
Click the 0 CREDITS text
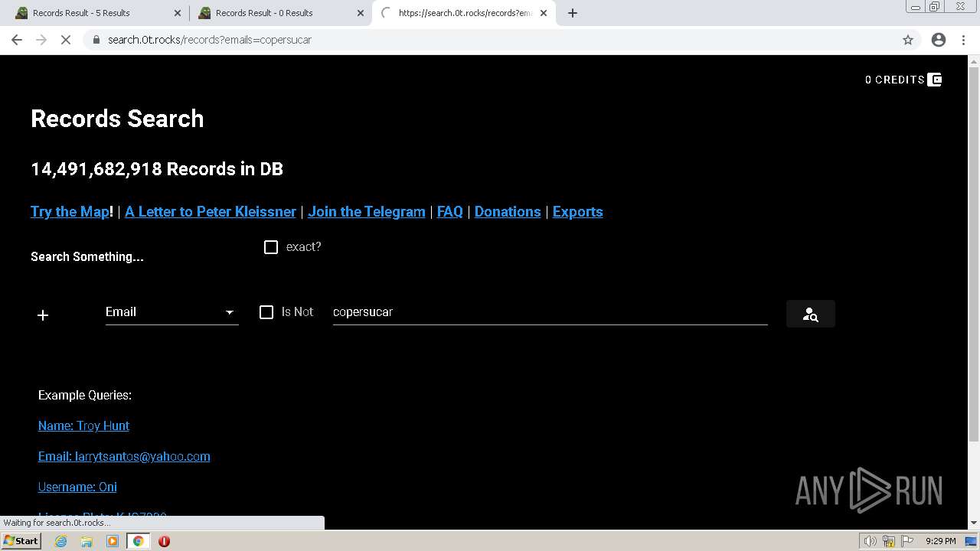tap(895, 80)
